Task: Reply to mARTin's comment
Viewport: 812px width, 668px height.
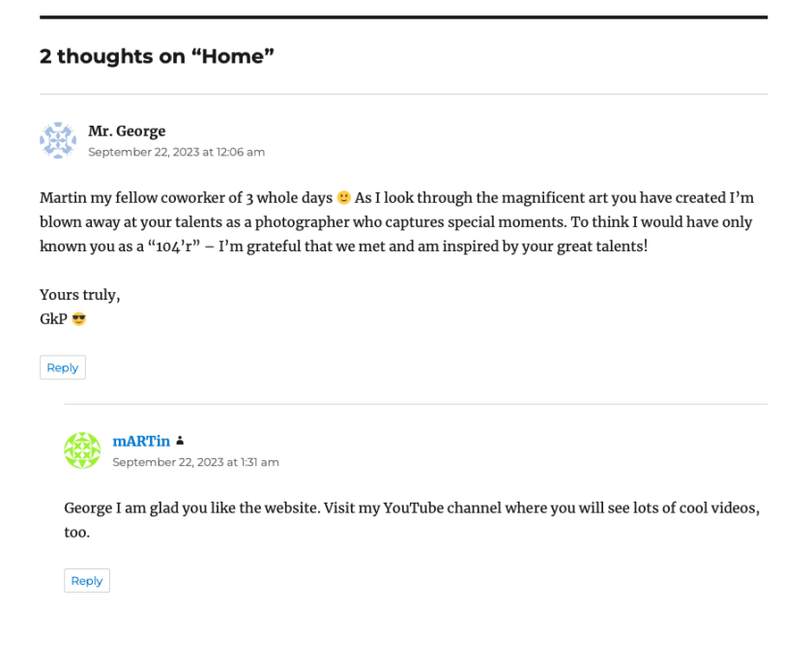Action: point(87,581)
